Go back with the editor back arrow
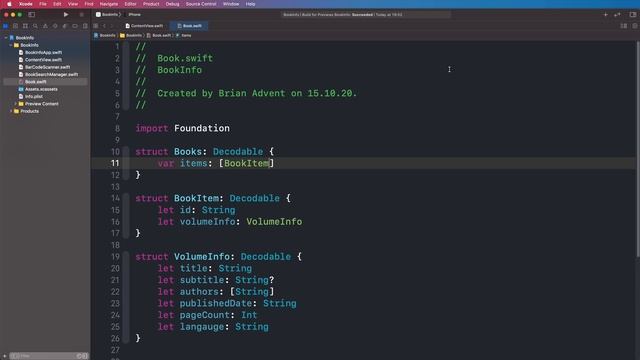The image size is (640, 360). point(104,26)
